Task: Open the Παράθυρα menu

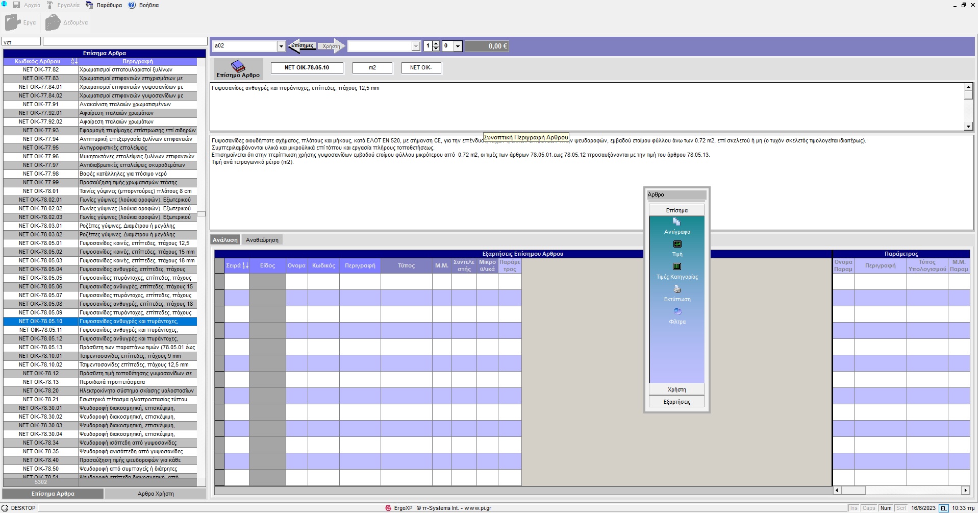Action: click(109, 5)
